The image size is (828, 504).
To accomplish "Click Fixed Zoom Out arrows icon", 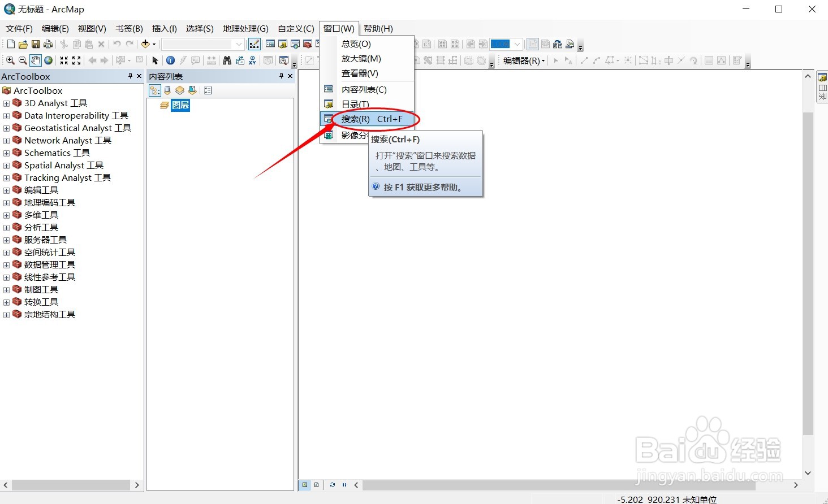I will tap(76, 60).
